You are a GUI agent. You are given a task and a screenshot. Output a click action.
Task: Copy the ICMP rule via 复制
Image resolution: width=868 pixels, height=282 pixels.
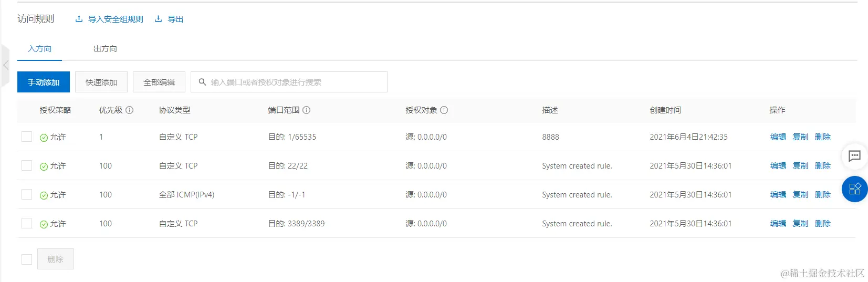point(800,194)
